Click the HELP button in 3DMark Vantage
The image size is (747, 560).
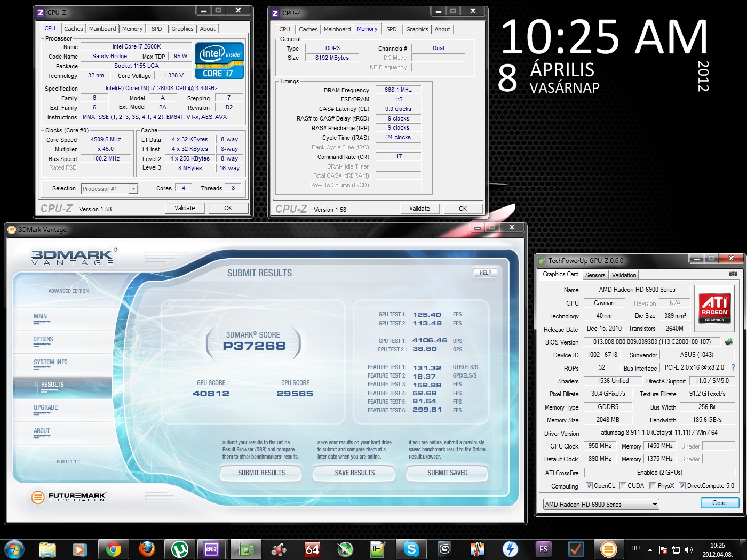(485, 273)
